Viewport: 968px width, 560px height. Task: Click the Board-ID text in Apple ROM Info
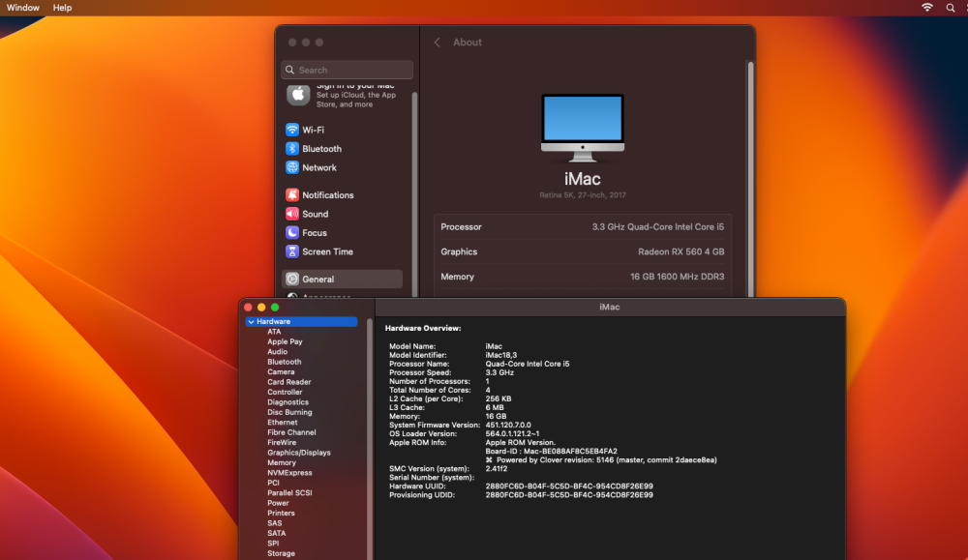tap(552, 452)
